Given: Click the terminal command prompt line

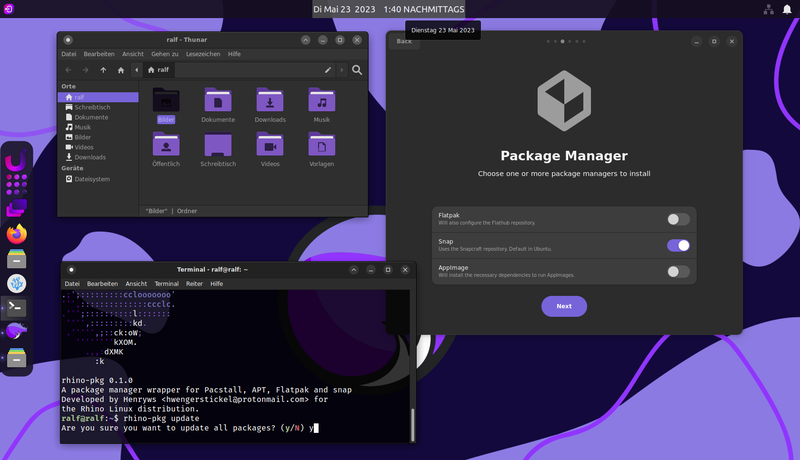Looking at the screenshot, I should coord(130,418).
